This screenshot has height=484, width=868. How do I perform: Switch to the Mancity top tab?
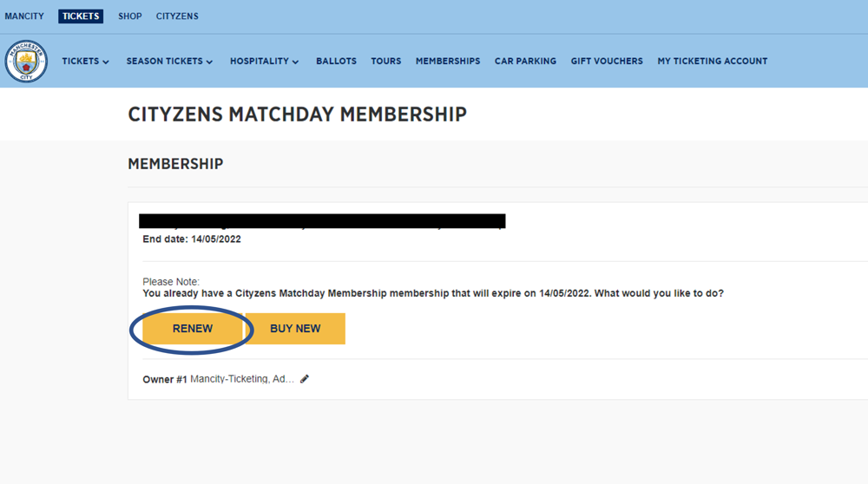pos(24,16)
